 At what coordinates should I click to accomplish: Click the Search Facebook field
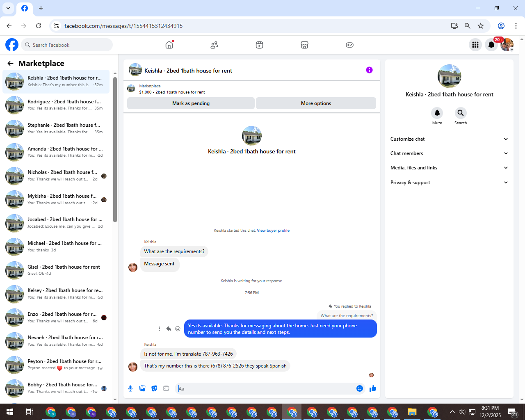click(67, 45)
